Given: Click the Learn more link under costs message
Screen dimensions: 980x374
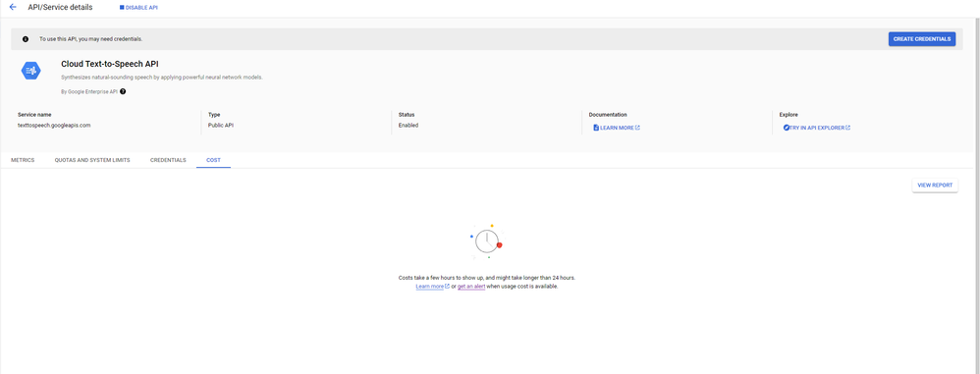Looking at the screenshot, I should pos(432,287).
